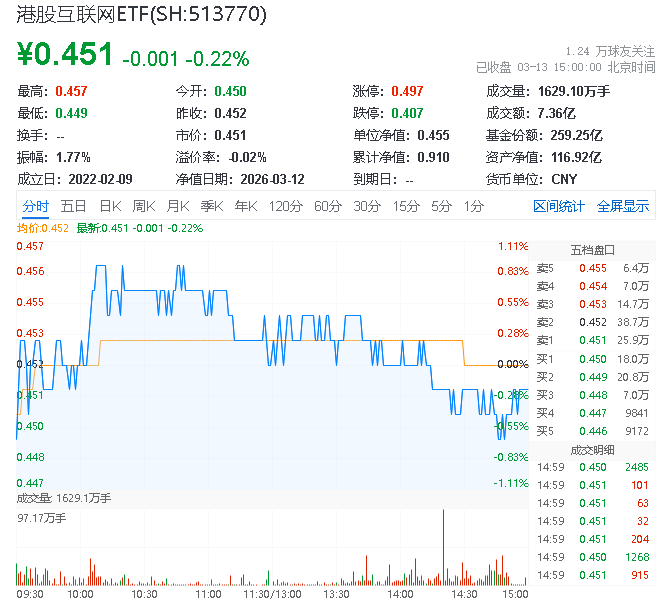Select the 5分 interval tab
Viewport: 656px width, 613px height.
[441, 206]
